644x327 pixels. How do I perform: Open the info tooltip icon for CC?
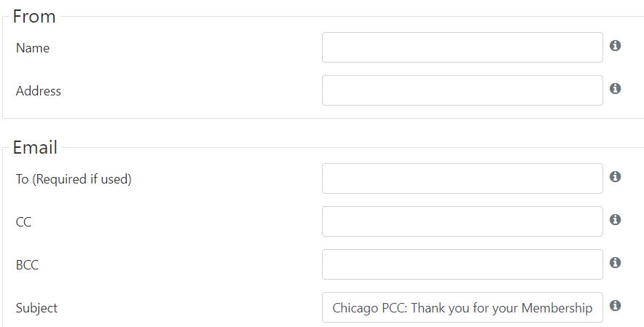(x=615, y=220)
